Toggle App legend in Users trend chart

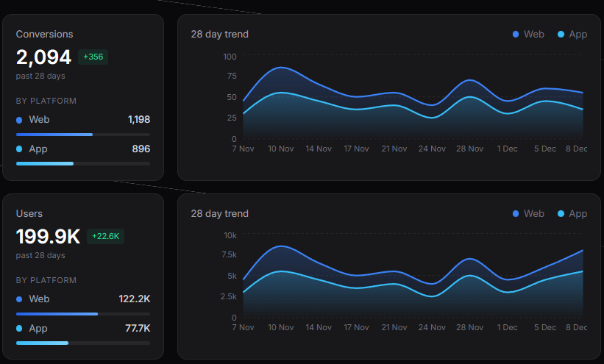tap(572, 214)
